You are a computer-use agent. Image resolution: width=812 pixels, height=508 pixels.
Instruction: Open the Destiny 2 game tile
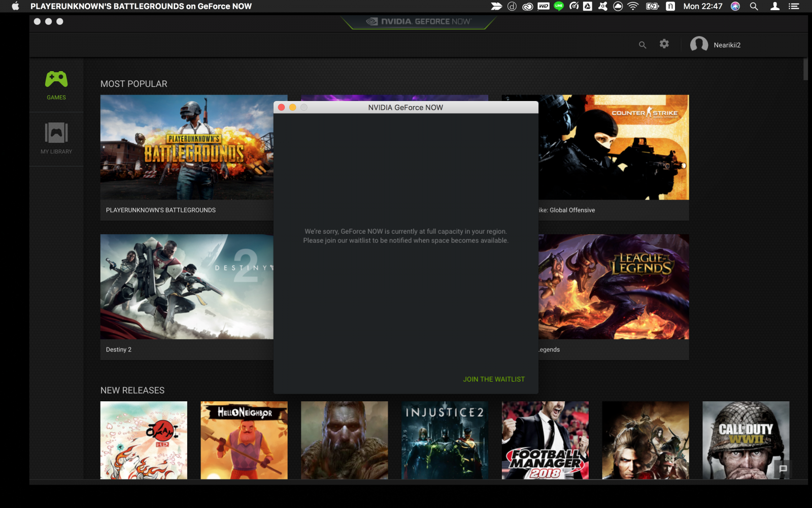click(x=186, y=287)
